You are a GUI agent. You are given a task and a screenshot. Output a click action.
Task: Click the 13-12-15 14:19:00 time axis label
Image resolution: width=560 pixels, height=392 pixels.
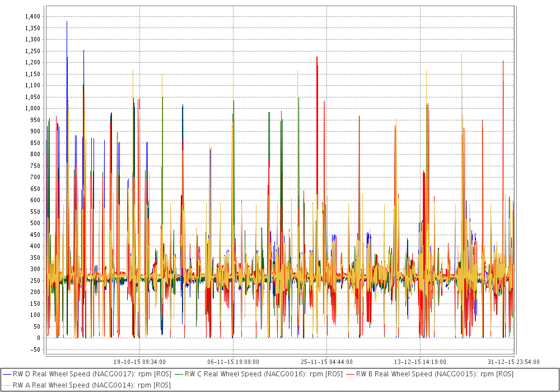click(x=420, y=362)
